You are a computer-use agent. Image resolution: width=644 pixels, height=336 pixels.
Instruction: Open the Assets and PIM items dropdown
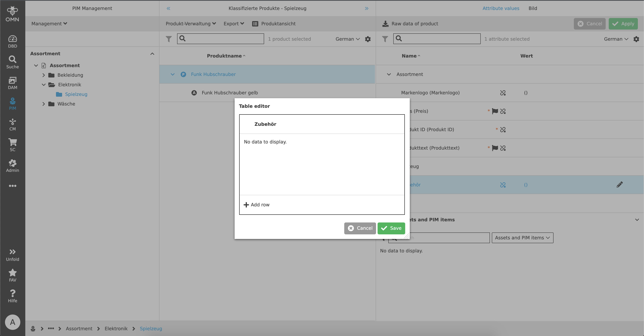tap(522, 237)
